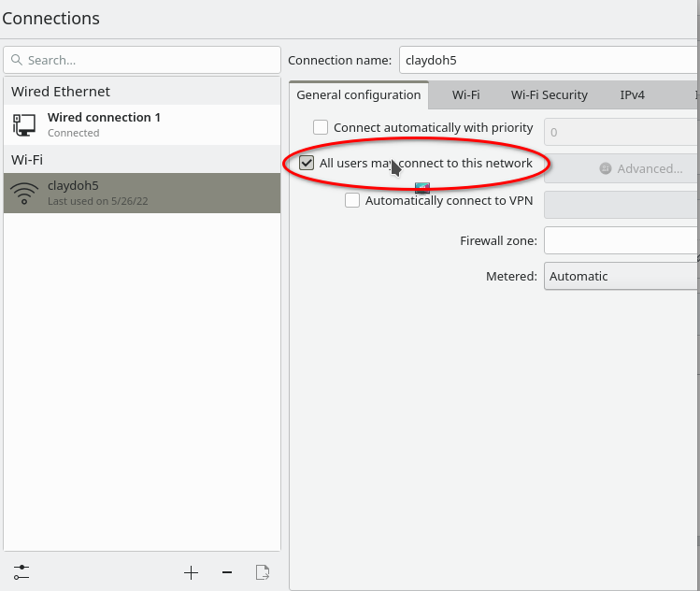Open the Metered dropdown set to Automatic

point(621,276)
